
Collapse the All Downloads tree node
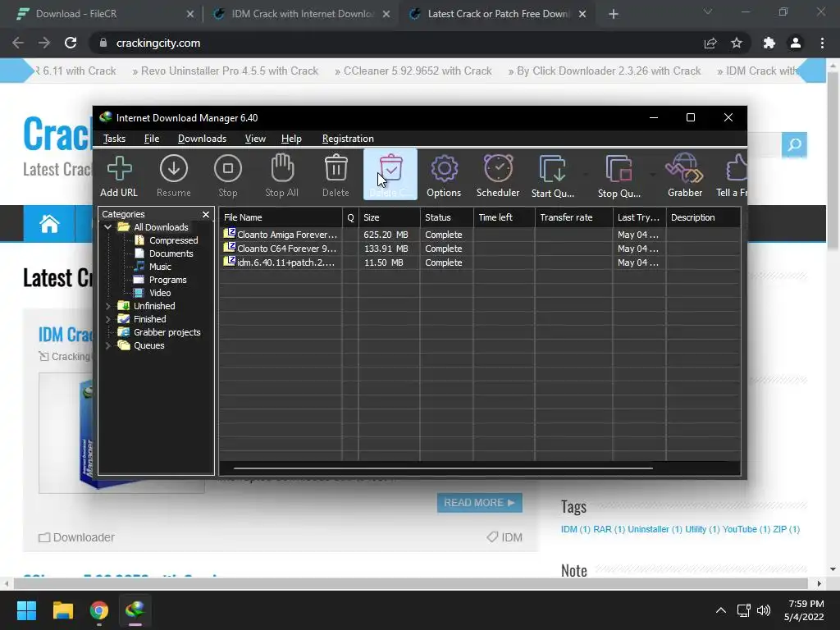pyautogui.click(x=107, y=227)
